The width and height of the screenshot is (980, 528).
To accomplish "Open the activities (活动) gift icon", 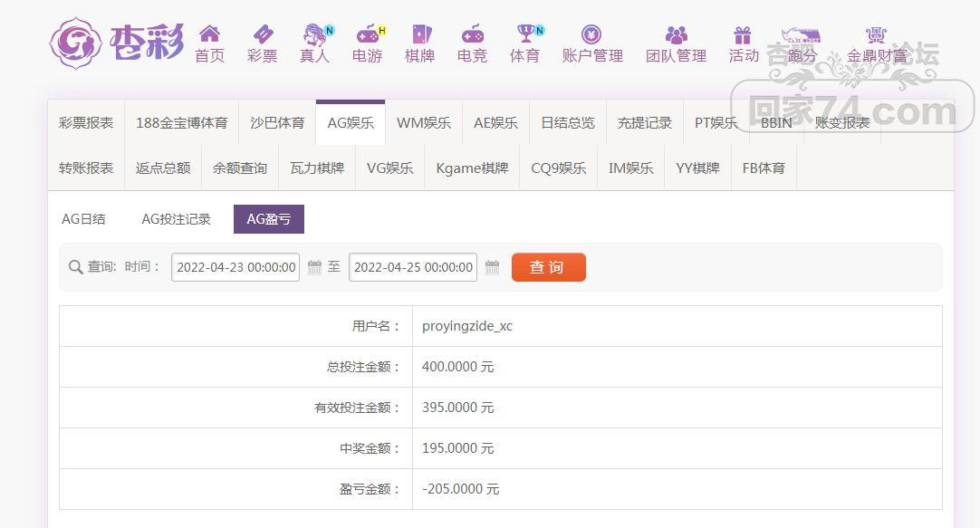I will (x=743, y=34).
